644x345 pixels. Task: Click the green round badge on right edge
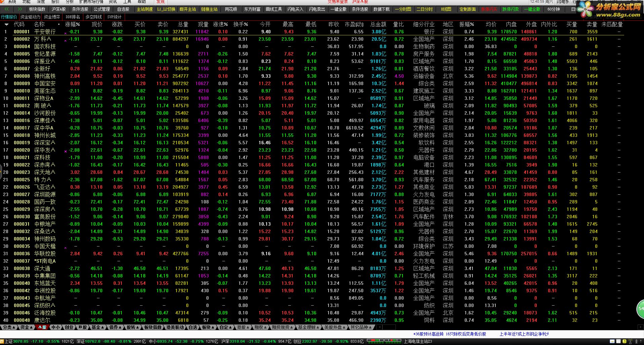640,308
